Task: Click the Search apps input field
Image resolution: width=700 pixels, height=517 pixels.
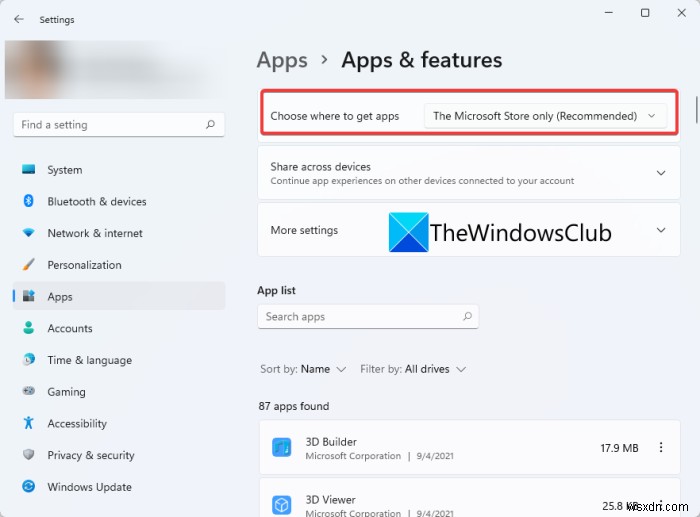Action: coord(368,317)
